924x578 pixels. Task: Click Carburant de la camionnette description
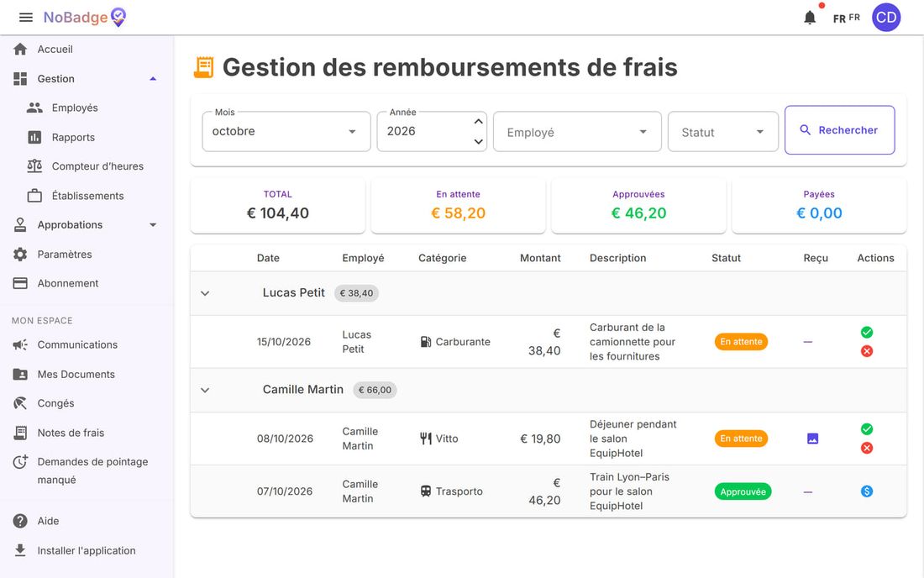633,342
